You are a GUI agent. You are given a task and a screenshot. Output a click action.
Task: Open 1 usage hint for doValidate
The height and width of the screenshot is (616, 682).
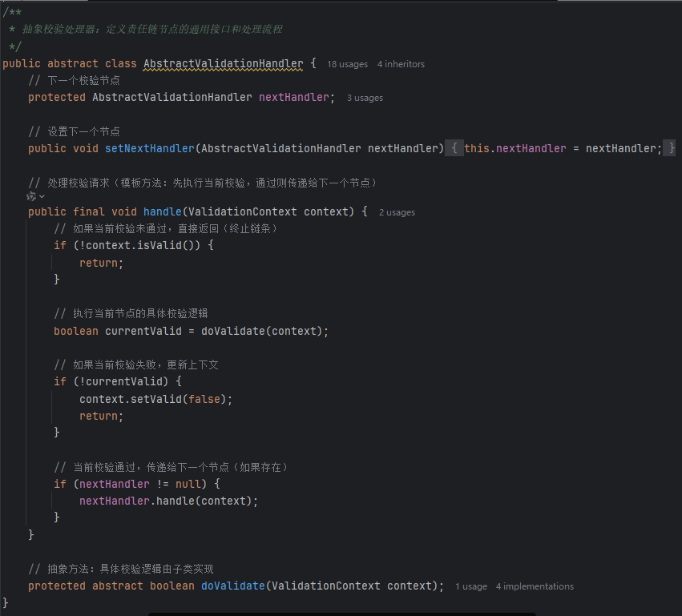coord(470,586)
